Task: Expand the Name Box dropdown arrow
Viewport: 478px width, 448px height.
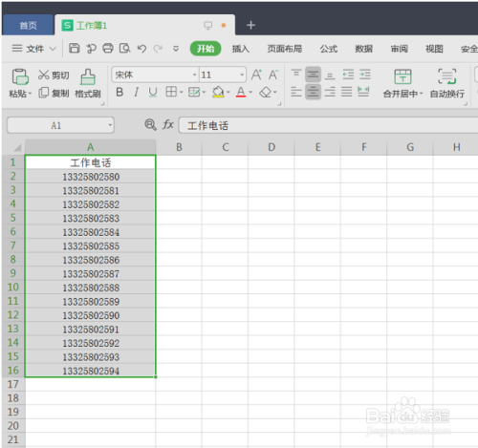Action: 110,125
